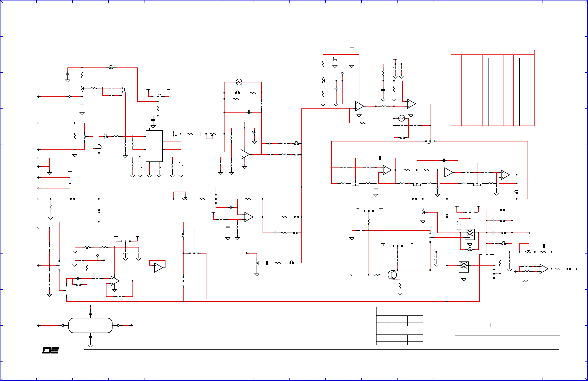
Task: Select the rounded-rectangle connector block
Action: pos(90,326)
